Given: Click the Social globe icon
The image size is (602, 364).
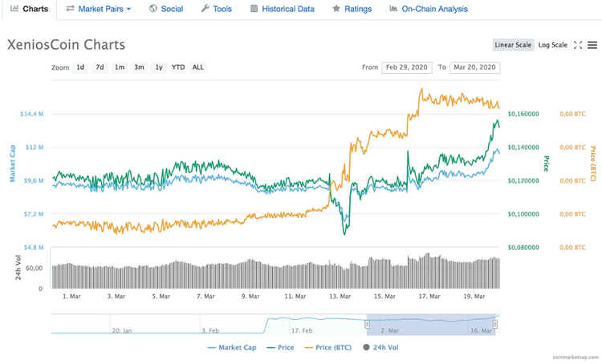Looking at the screenshot, I should click(x=153, y=9).
